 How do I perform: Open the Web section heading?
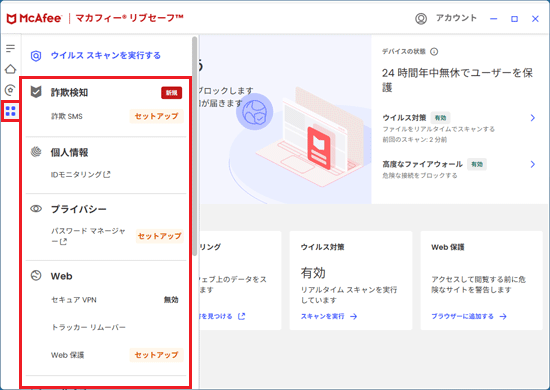tap(61, 276)
